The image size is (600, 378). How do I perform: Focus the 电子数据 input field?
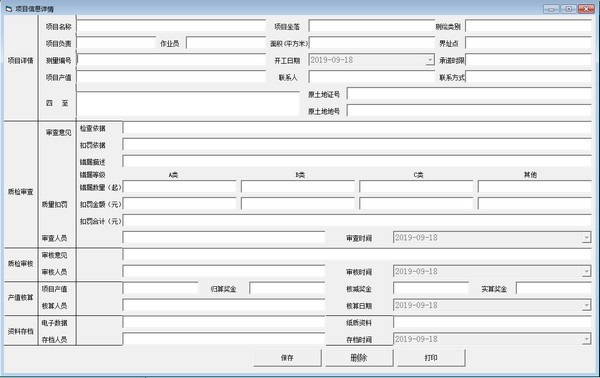point(224,322)
